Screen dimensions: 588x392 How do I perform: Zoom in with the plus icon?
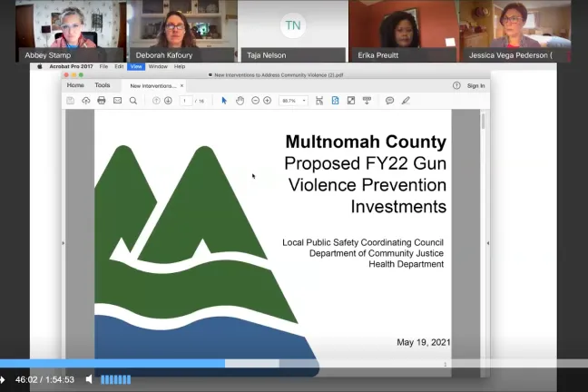(x=268, y=101)
